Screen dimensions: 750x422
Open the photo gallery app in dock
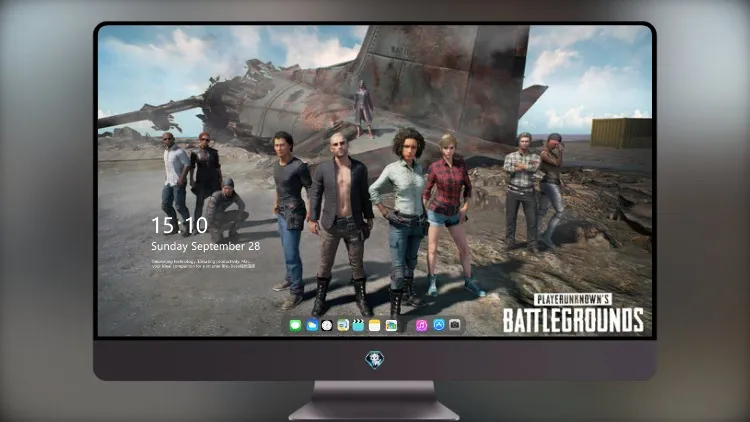coord(391,325)
